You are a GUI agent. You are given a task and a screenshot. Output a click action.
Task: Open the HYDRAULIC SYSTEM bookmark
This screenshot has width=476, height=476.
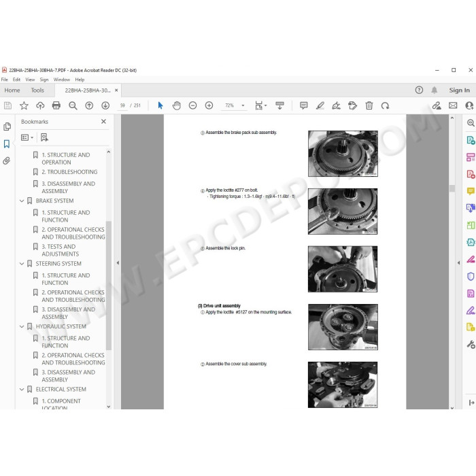tap(61, 326)
